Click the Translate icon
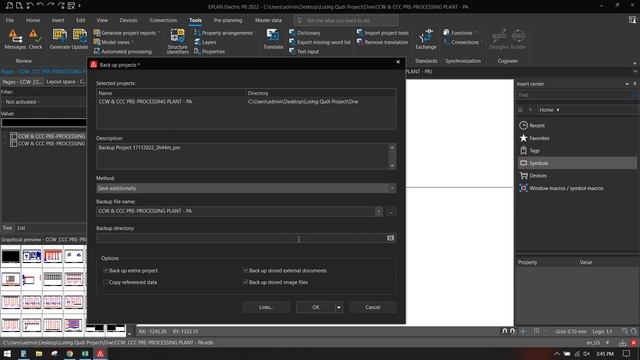Viewport: 640px width, 360px height. (x=273, y=39)
